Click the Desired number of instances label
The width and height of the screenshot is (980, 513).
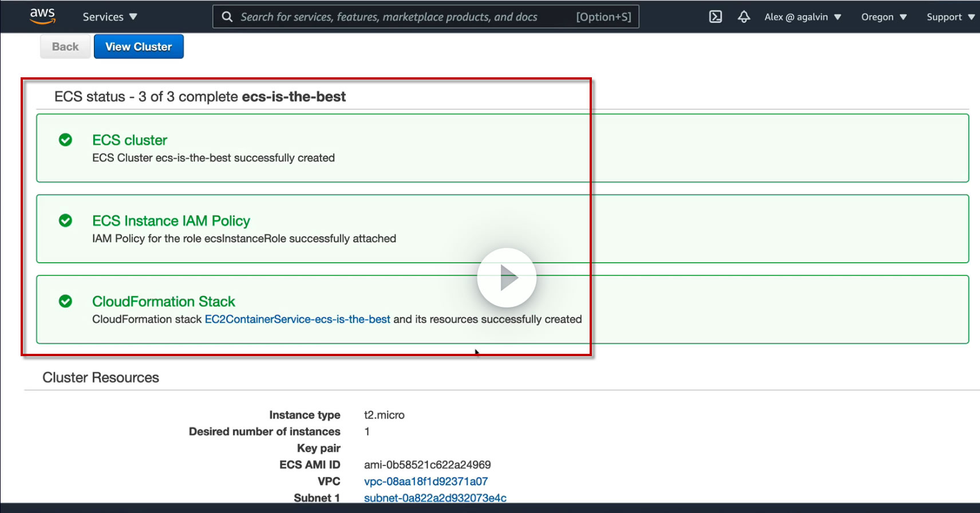point(264,432)
